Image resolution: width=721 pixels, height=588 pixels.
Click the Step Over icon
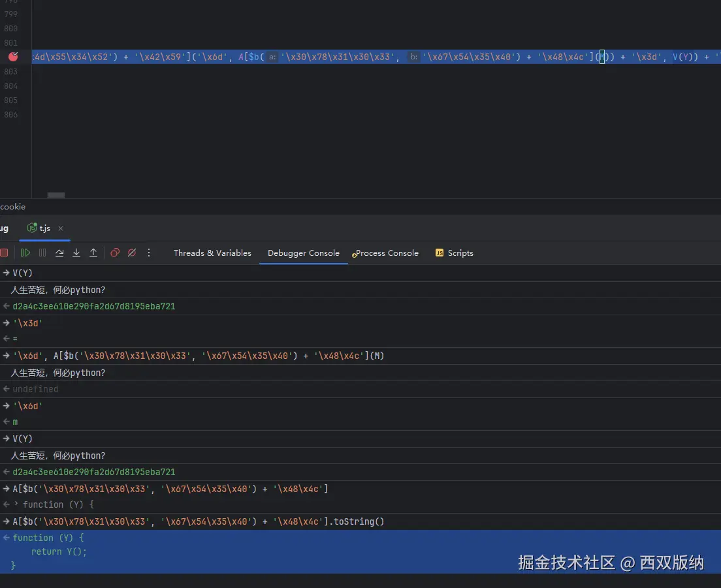[59, 253]
